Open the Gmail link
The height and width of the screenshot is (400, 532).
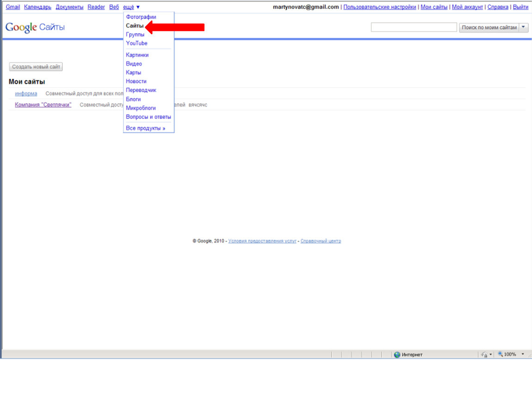coord(13,7)
